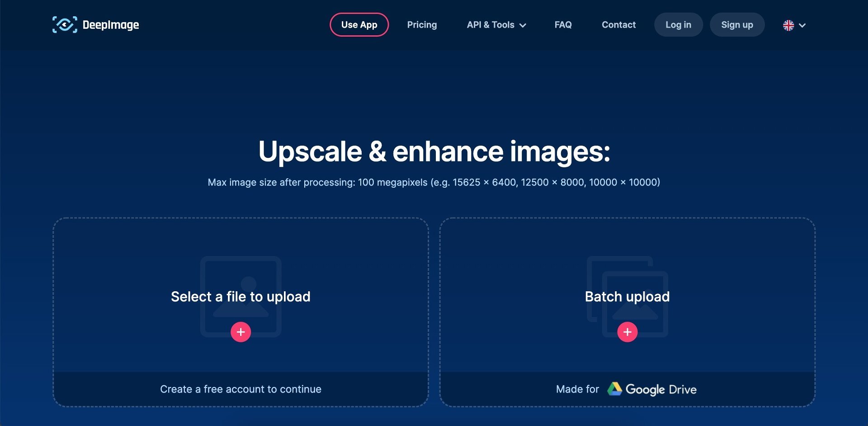Click the UK flag language icon
This screenshot has height=426, width=868.
tap(788, 25)
